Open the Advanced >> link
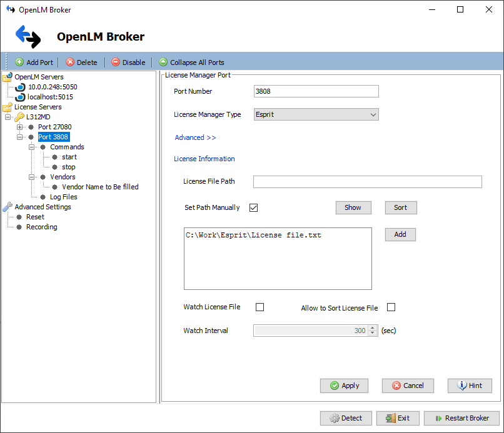Screen dimensions: 504x433 pos(195,137)
